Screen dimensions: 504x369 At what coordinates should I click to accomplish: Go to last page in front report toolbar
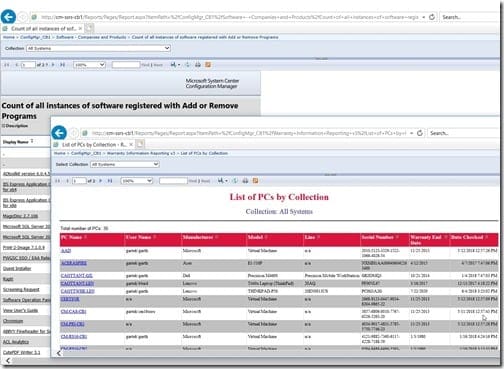[110, 181]
